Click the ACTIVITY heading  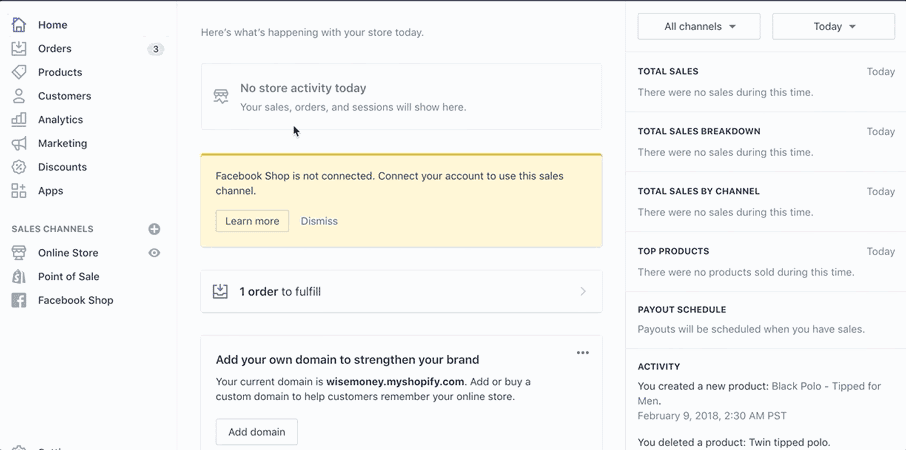(659, 366)
